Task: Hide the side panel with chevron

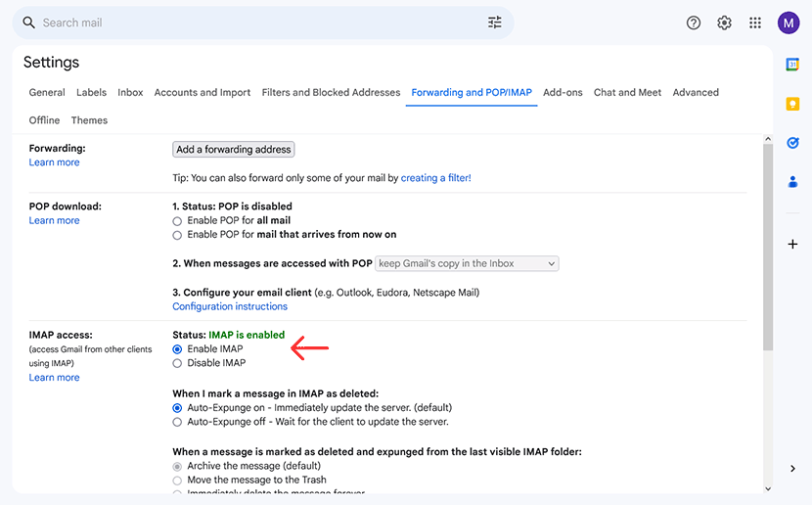Action: point(792,469)
